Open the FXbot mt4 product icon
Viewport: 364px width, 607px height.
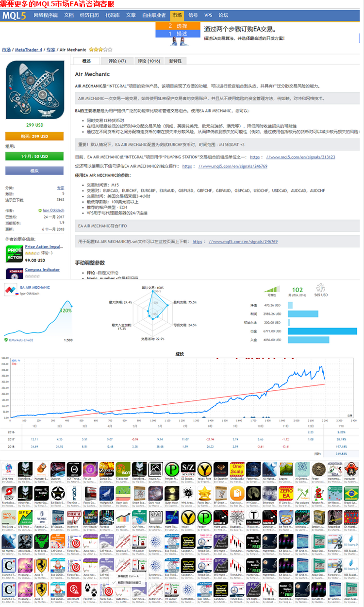coord(123,469)
